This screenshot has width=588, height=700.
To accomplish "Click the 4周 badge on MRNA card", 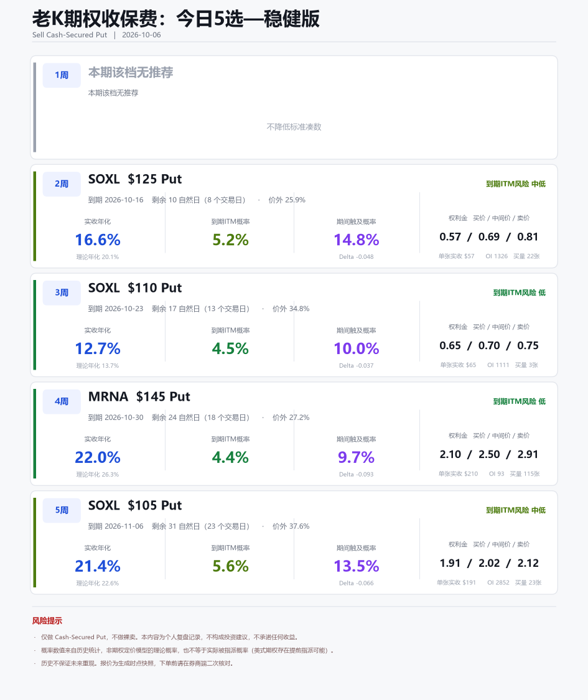I will tap(62, 401).
